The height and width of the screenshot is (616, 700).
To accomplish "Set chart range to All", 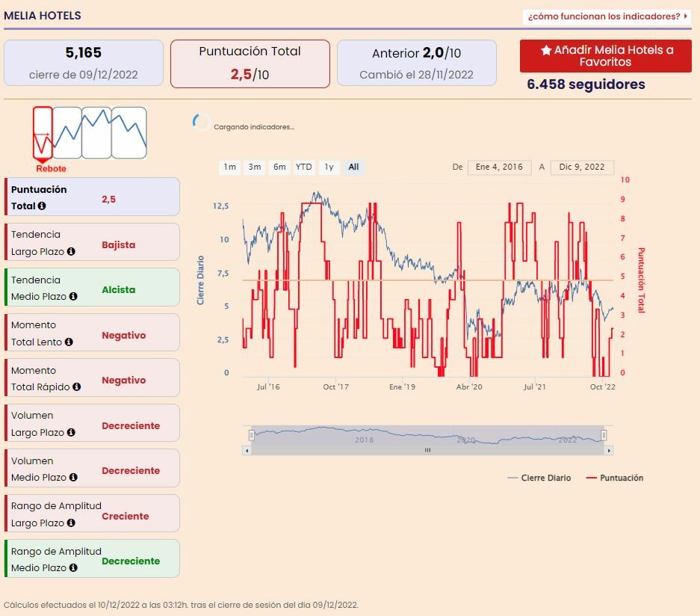I will [x=353, y=167].
